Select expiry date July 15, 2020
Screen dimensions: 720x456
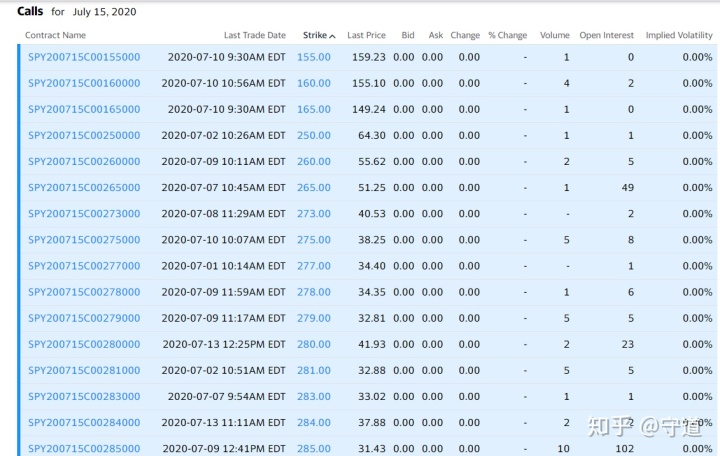[104, 12]
